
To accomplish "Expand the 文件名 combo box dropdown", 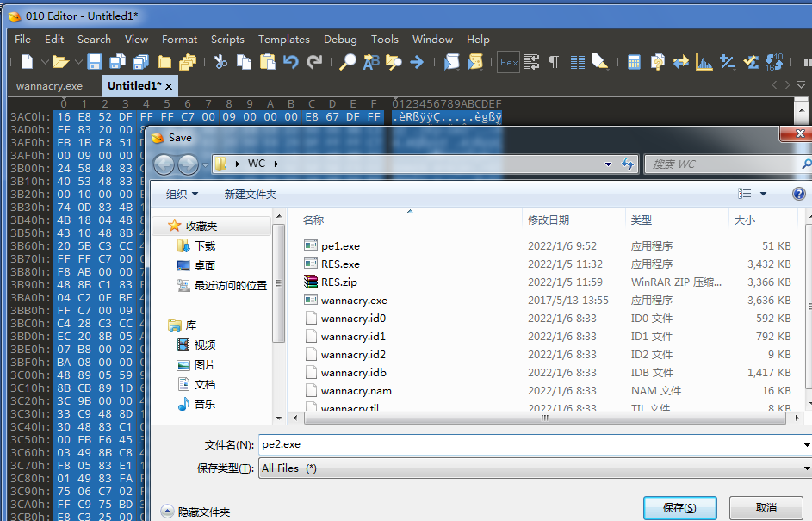I will [x=807, y=445].
